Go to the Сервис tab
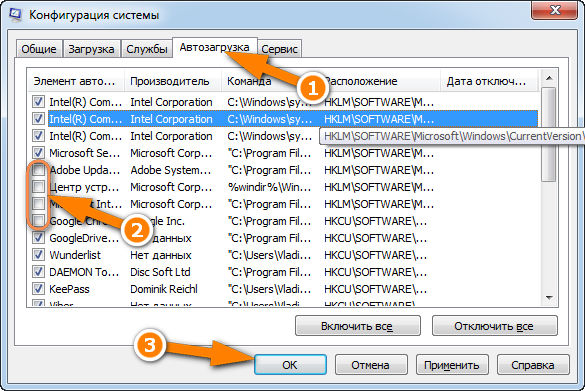585x391 pixels. pyautogui.click(x=279, y=49)
